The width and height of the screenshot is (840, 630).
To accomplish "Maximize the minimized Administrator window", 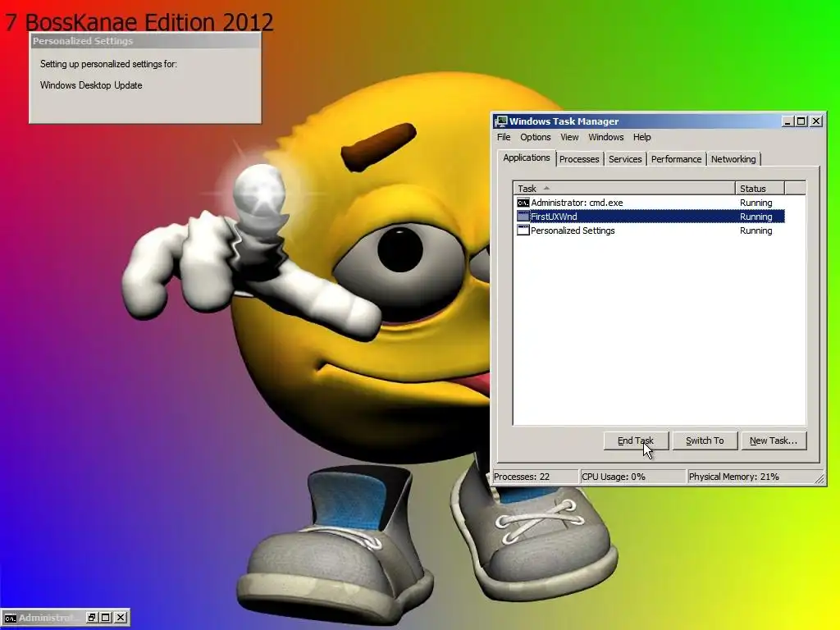I will tap(106, 617).
